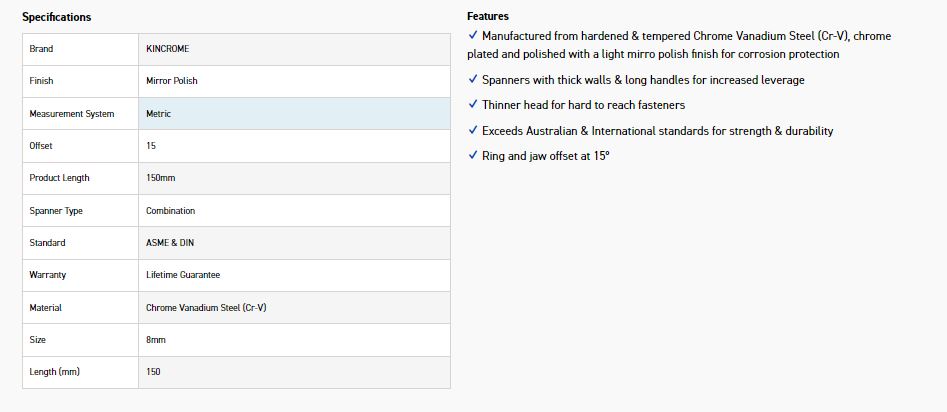Click the checkmark beside Ring and jaw offset
947x412 pixels.
[x=473, y=155]
